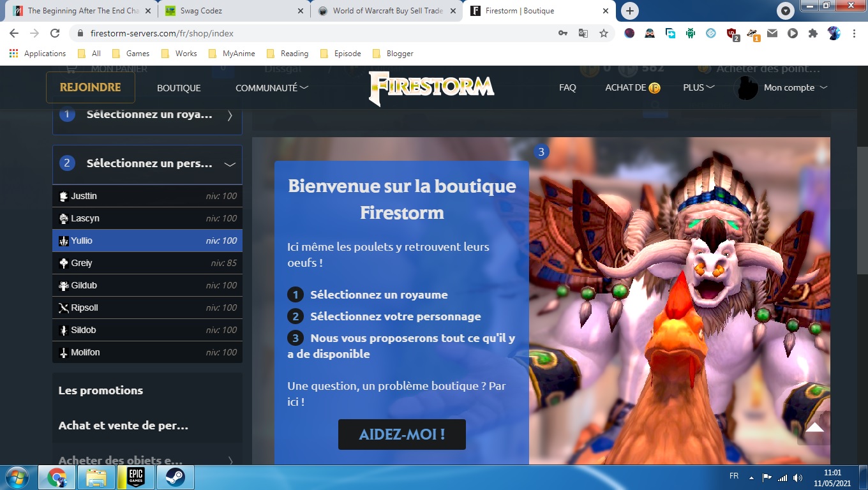Click the browser back arrow
868x490 pixels.
(x=14, y=33)
